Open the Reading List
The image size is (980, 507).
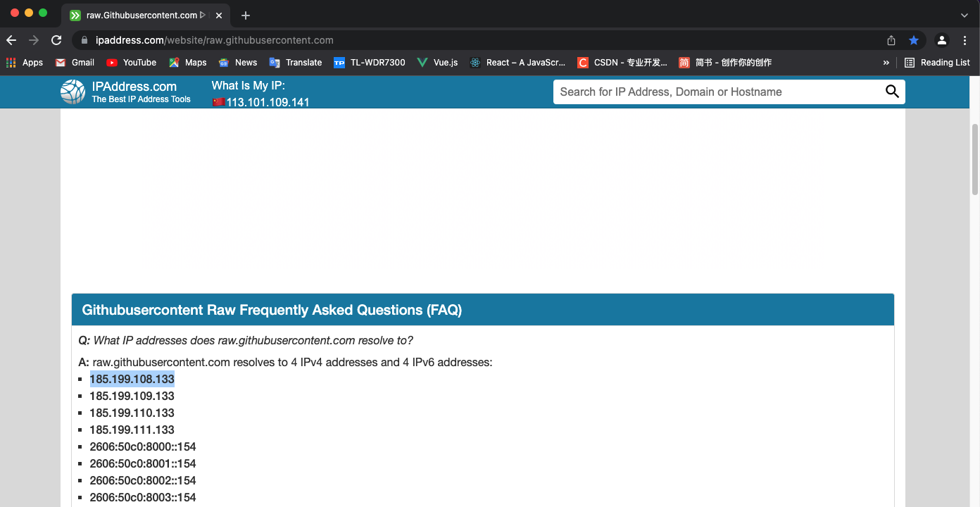point(937,62)
